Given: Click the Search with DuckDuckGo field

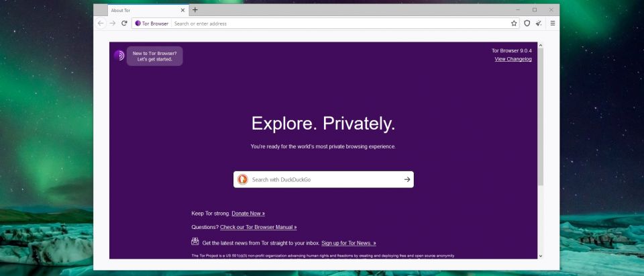Looking at the screenshot, I should pos(323,179).
